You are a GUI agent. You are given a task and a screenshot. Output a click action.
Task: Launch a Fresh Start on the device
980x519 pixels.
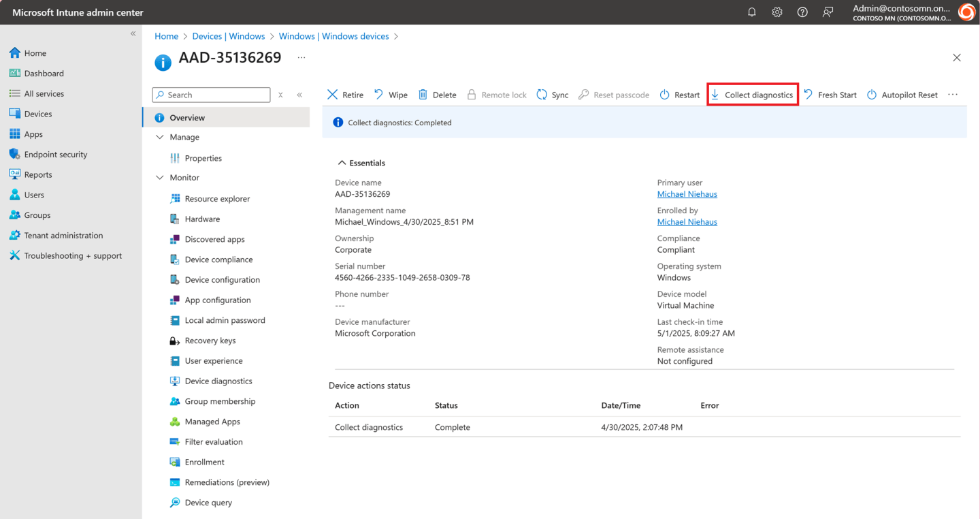pyautogui.click(x=830, y=95)
